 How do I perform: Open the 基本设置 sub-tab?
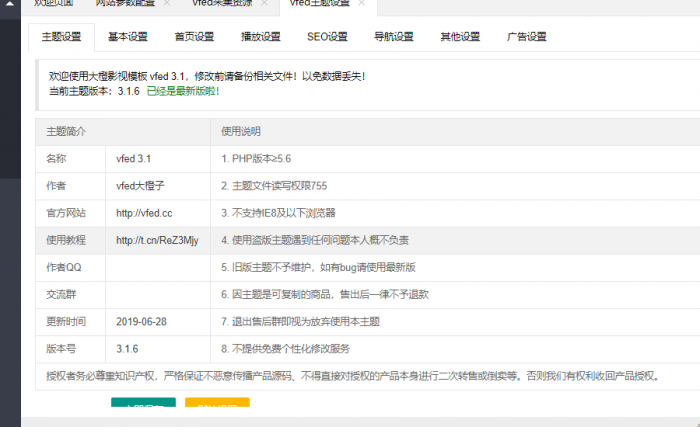point(127,37)
